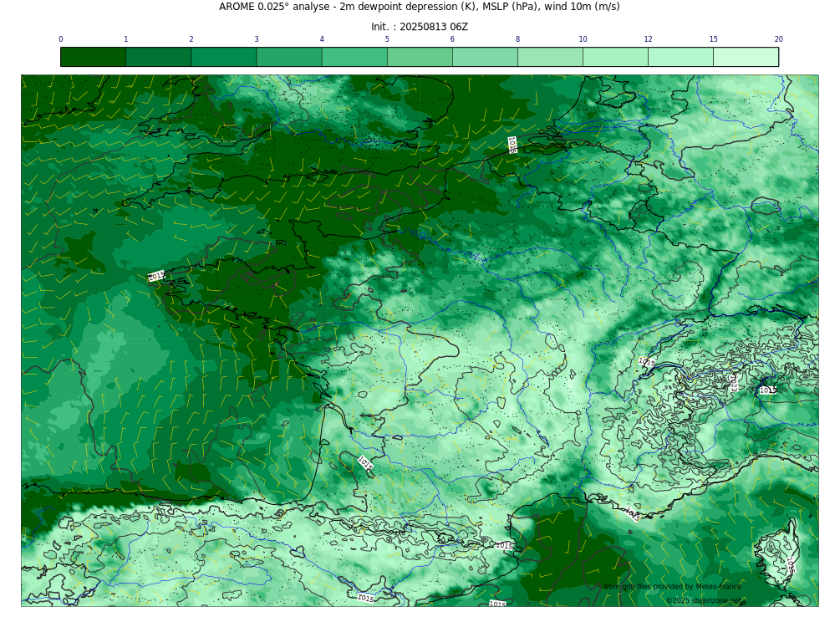This screenshot has width=840, height=617.
Task: Click the AROME 0.025° analyse title text
Action: click(x=419, y=7)
